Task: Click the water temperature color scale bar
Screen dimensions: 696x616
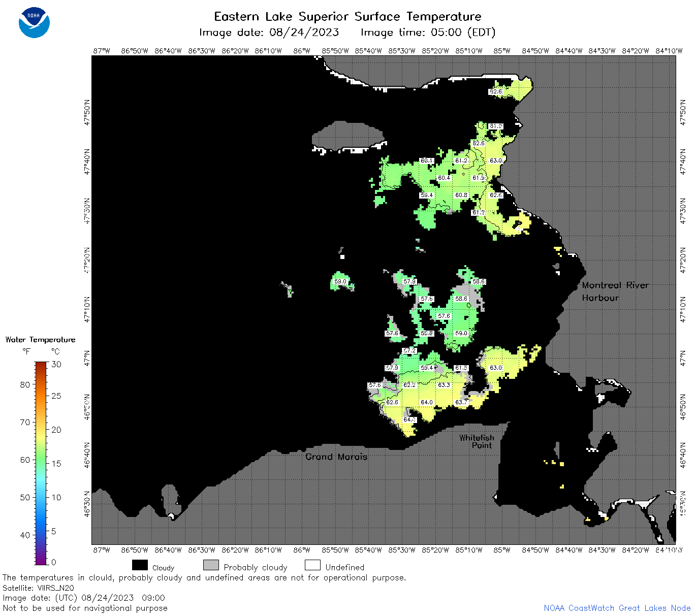Action: [41, 463]
